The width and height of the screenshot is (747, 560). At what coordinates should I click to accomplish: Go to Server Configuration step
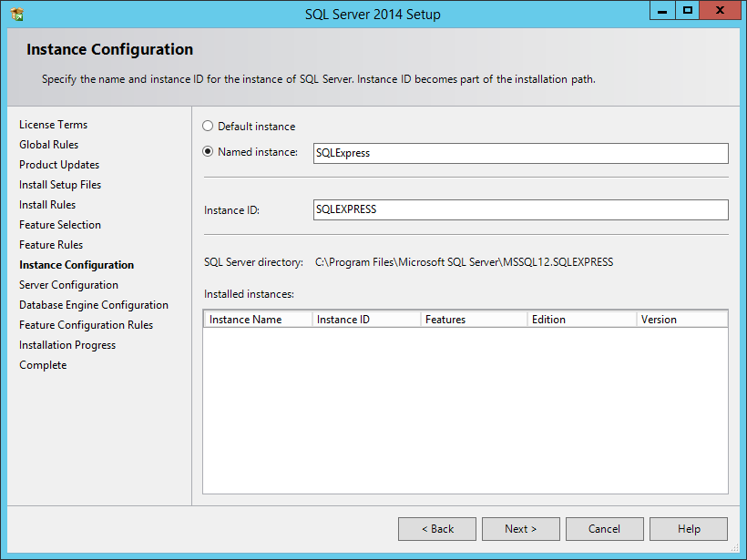pos(68,285)
